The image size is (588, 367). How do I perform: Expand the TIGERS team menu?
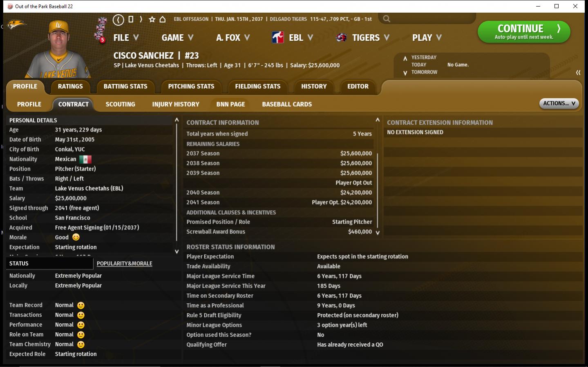pyautogui.click(x=371, y=38)
